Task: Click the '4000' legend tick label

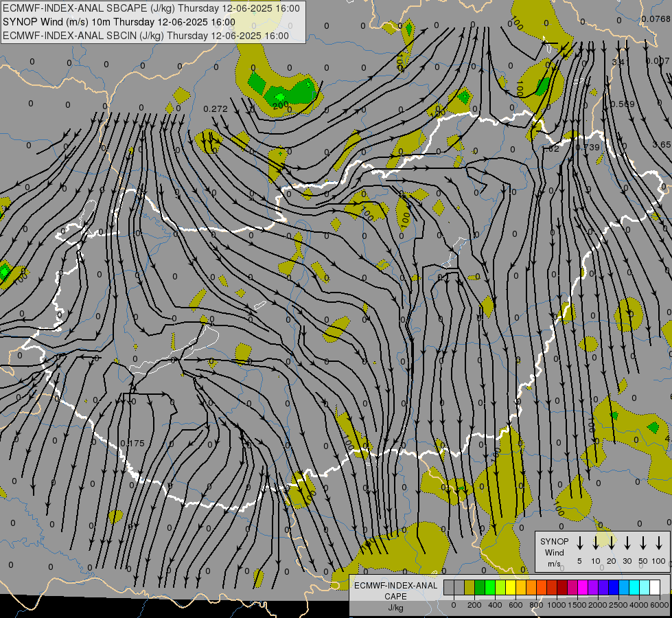Action: [640, 605]
